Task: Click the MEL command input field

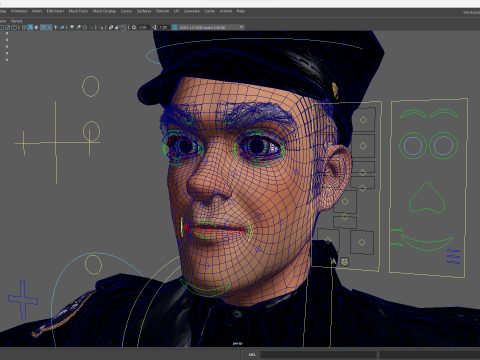Action: point(318,354)
